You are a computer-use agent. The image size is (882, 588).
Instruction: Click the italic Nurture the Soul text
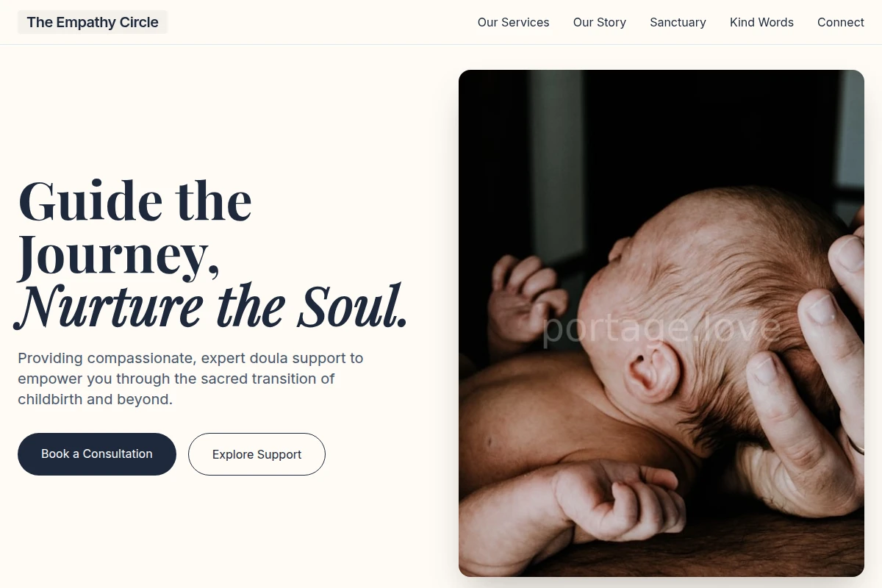tap(212, 306)
